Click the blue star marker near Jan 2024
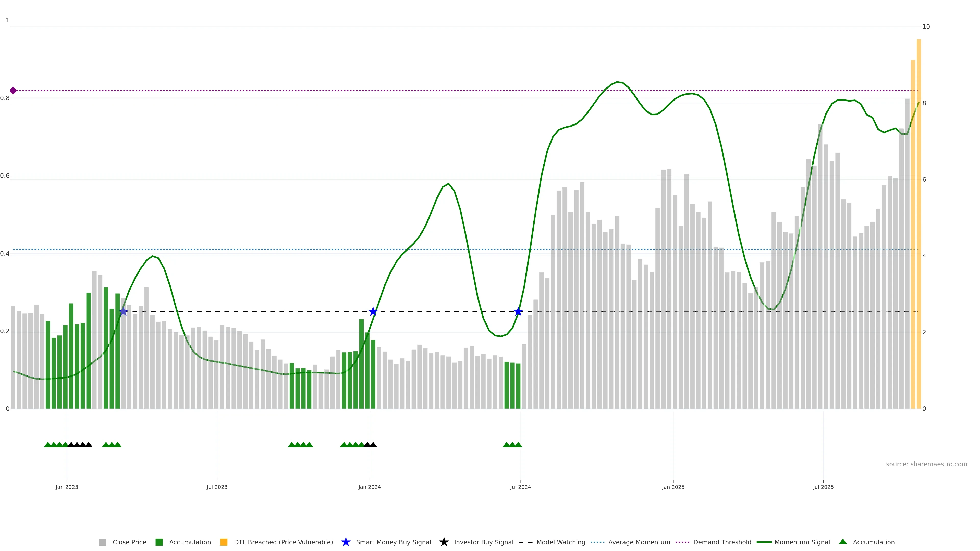Viewport: 980px width, 551px height. (x=373, y=312)
